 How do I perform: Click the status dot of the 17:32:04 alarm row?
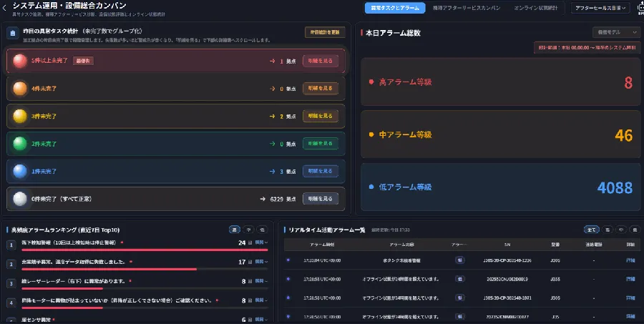[x=288, y=260]
